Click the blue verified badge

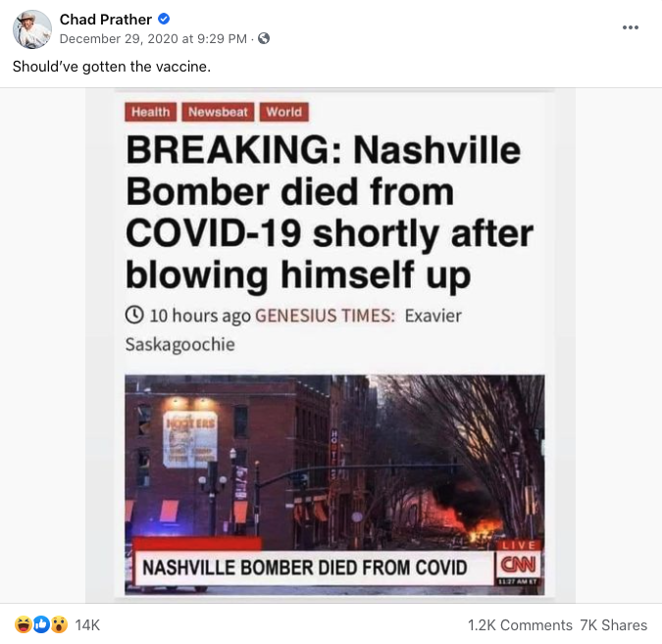pyautogui.click(x=164, y=19)
